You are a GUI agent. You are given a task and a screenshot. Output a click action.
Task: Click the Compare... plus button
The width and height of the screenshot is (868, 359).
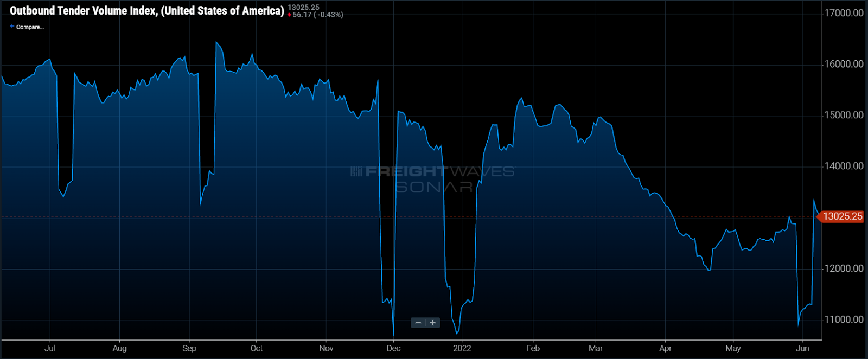[x=27, y=27]
